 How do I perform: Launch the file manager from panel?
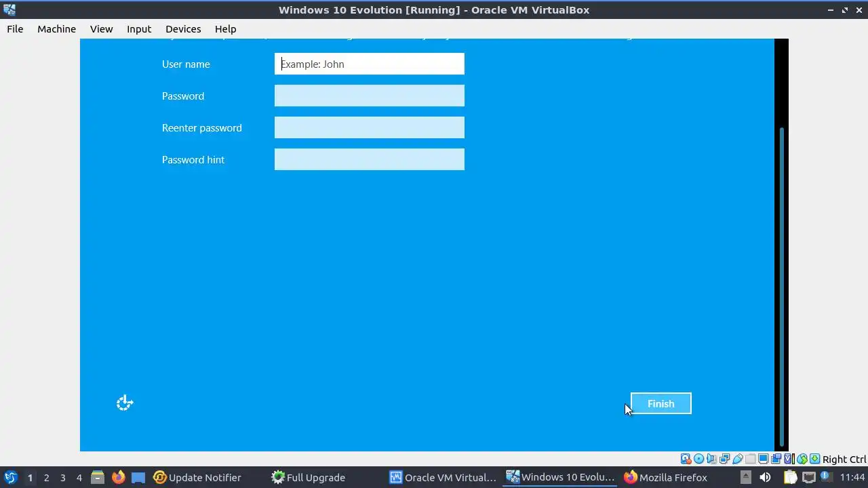97,477
